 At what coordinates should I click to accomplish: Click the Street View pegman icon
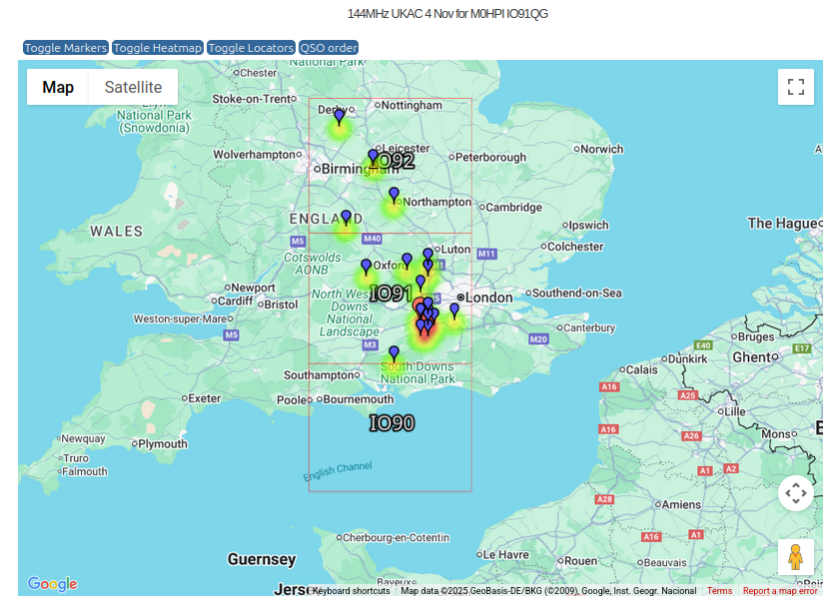(x=795, y=557)
